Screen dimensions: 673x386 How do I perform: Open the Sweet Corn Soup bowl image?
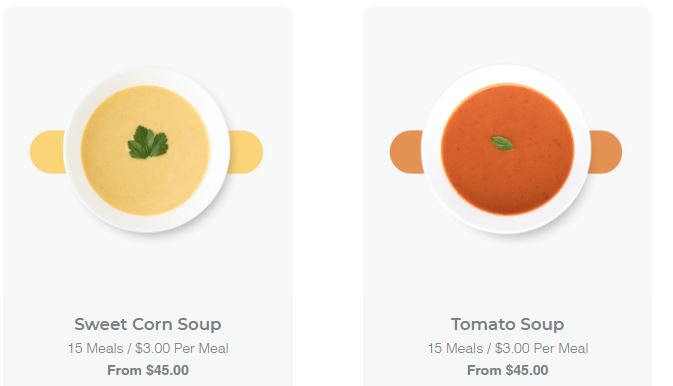tap(146, 151)
